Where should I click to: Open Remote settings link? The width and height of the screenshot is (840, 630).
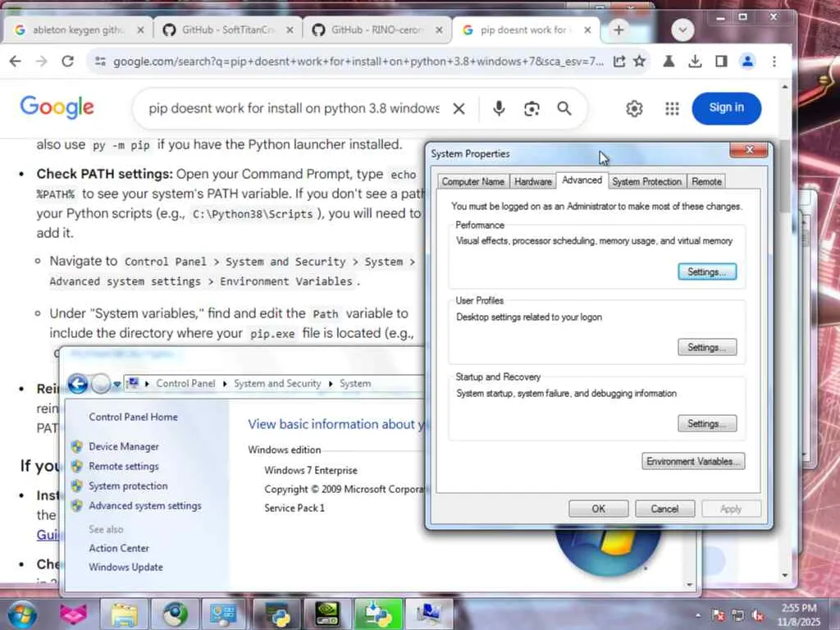pos(124,466)
